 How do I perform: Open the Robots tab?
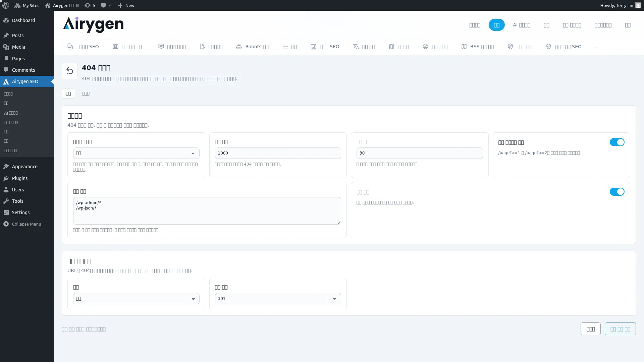pos(252,47)
